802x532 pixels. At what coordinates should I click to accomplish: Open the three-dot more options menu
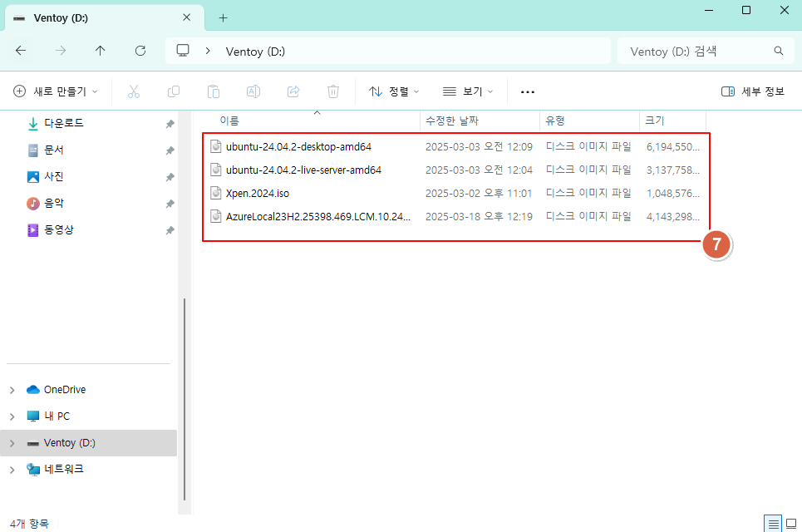(x=528, y=92)
